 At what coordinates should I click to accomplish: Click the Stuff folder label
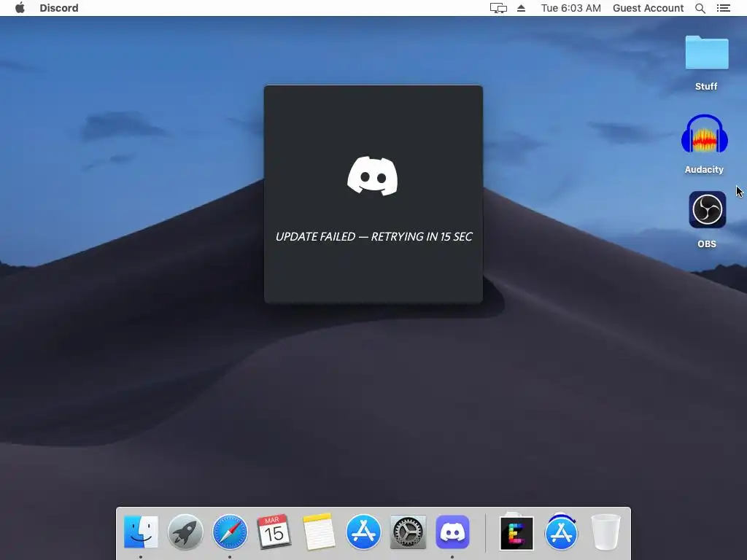[706, 86]
